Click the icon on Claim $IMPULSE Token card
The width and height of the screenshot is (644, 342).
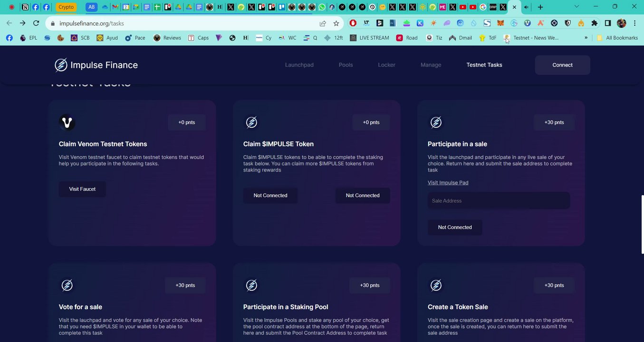[251, 123]
